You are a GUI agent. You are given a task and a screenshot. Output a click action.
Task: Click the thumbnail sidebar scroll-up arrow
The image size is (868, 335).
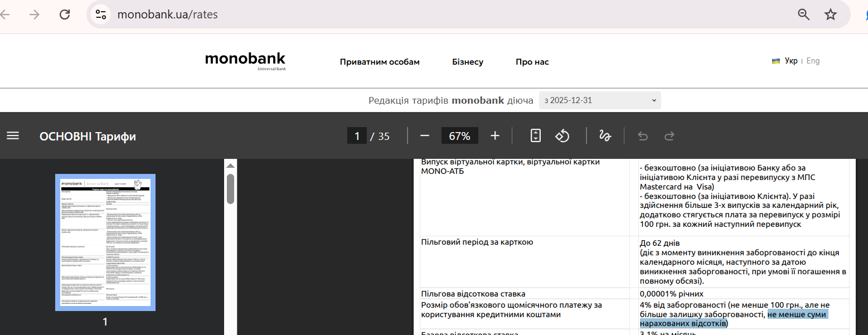coord(230,166)
